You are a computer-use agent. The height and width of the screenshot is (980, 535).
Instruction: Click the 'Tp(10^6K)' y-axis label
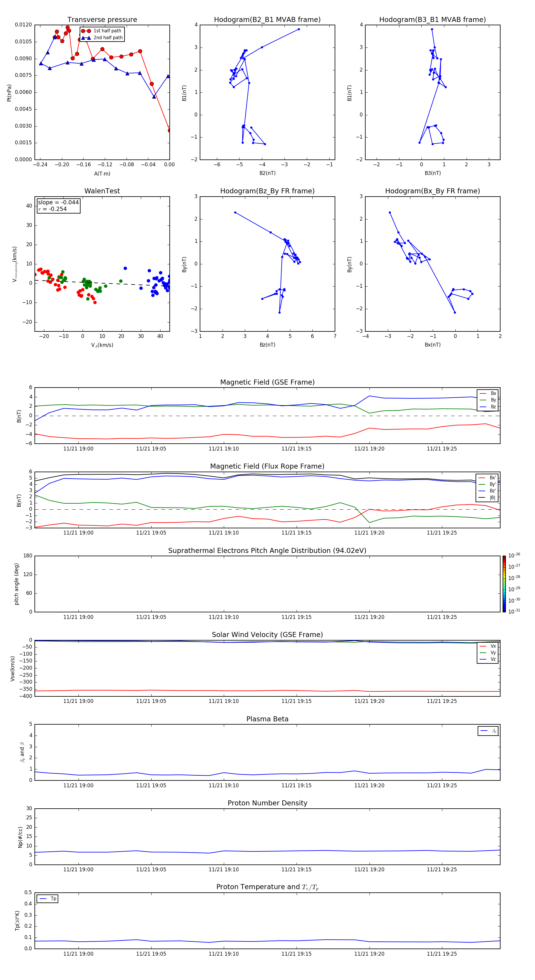17,921
